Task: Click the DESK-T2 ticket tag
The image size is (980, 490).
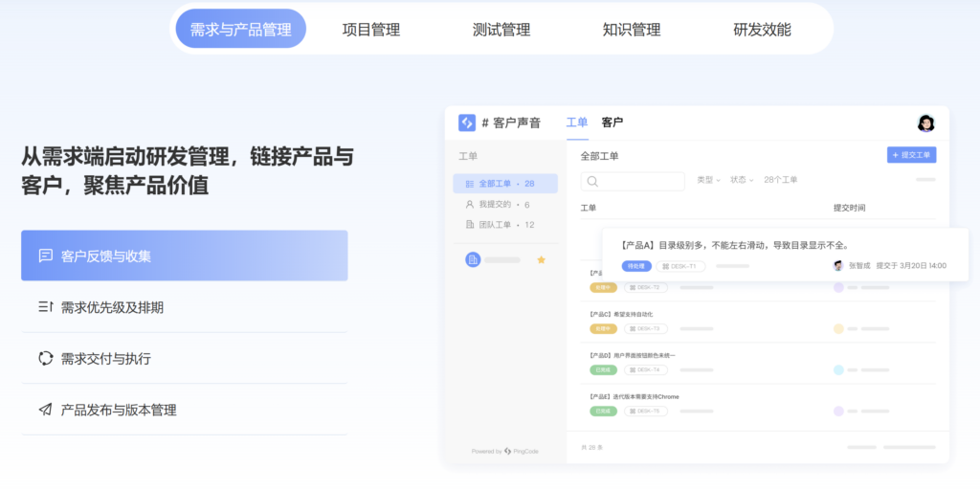Action: tap(646, 287)
